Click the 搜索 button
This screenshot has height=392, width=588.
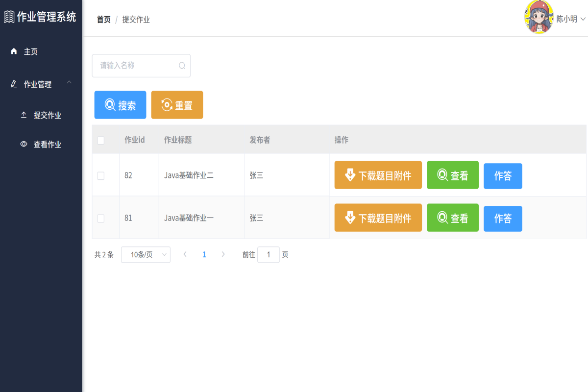(x=120, y=104)
